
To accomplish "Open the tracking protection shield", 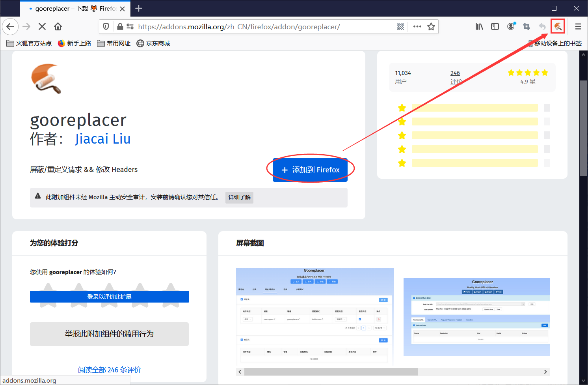I will (x=106, y=26).
